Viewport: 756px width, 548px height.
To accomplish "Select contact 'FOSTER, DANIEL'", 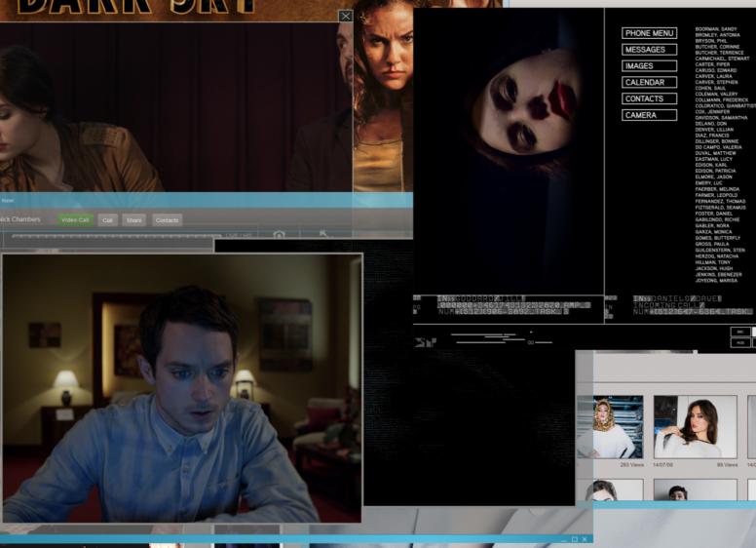I will click(713, 214).
